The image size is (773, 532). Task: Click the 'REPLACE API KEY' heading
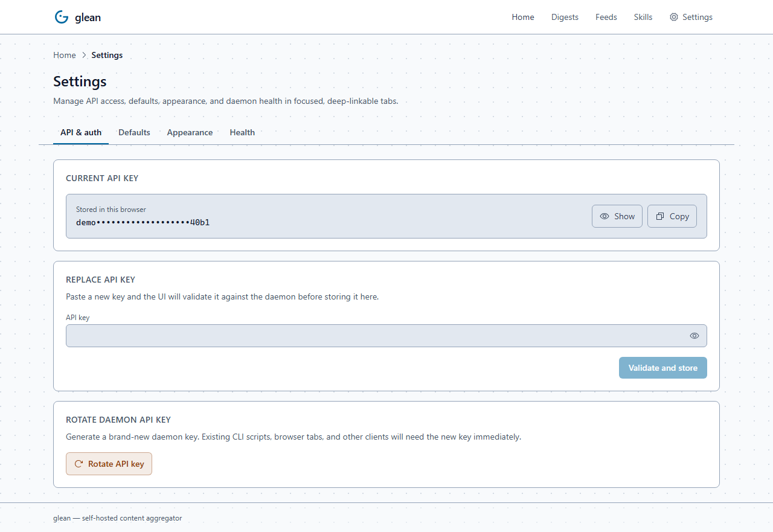pos(100,280)
